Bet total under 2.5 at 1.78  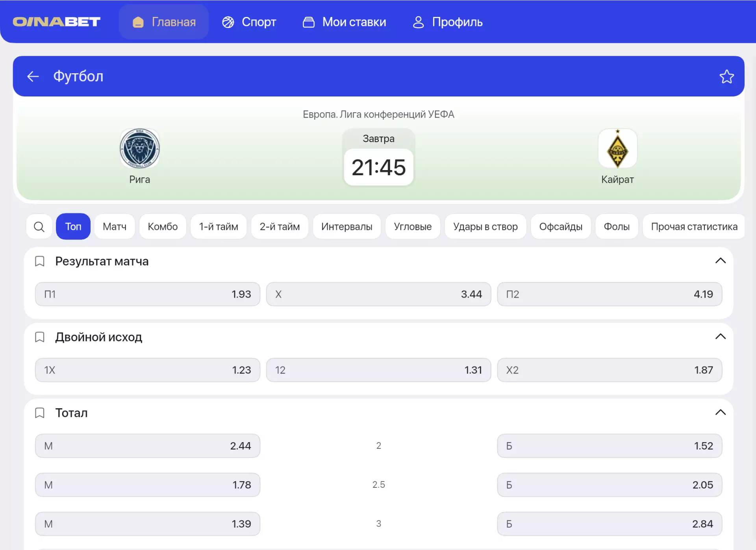pyautogui.click(x=148, y=485)
